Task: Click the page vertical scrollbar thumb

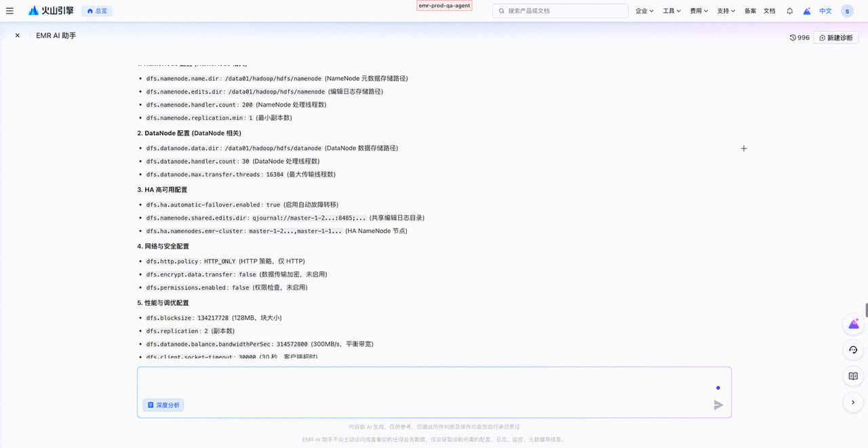Action: point(866,310)
